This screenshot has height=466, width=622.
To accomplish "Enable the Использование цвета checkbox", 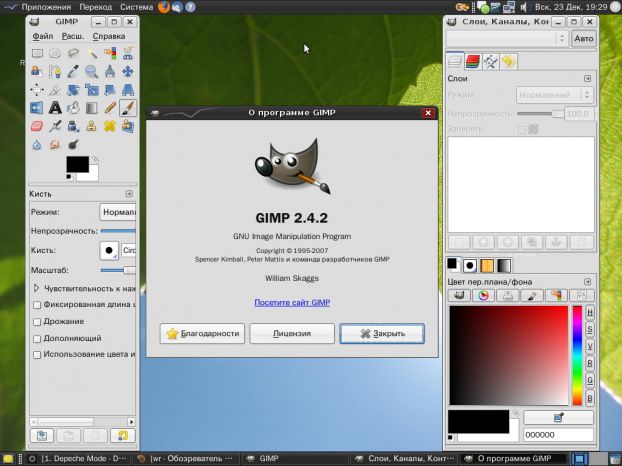I will (37, 355).
